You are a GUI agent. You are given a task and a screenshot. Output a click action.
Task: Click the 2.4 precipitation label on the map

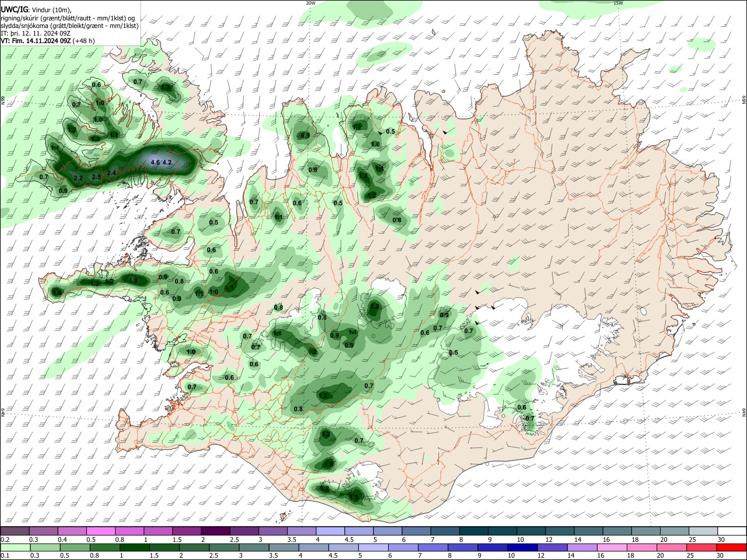point(111,173)
